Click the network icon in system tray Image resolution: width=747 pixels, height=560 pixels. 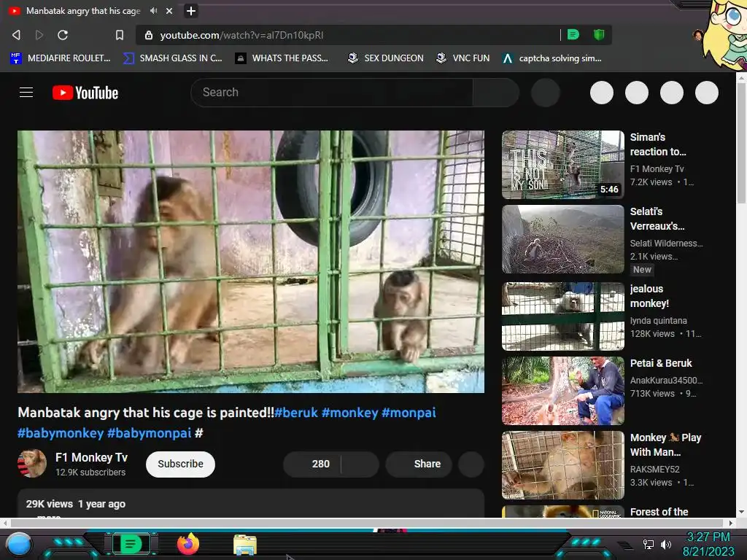point(648,544)
